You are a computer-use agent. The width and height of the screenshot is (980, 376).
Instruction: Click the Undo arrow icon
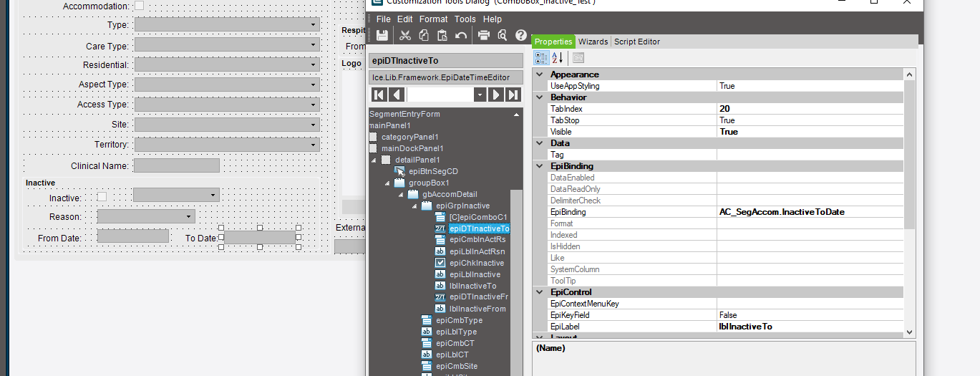point(461,35)
